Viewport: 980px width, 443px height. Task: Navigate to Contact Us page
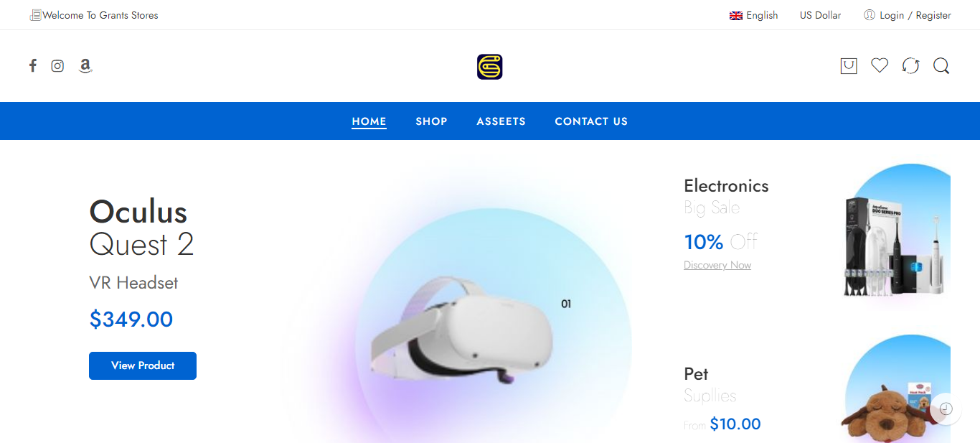pos(591,121)
